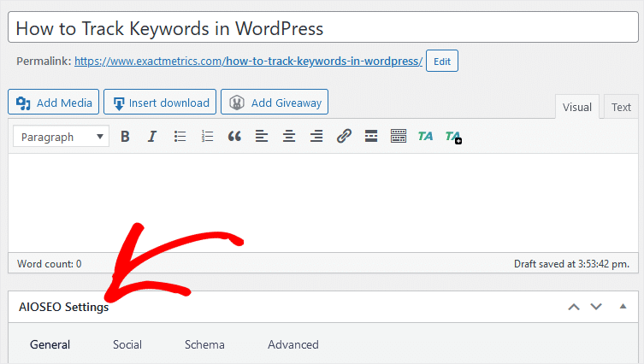
Task: Toggle Bold formatting in editor toolbar
Action: point(125,136)
